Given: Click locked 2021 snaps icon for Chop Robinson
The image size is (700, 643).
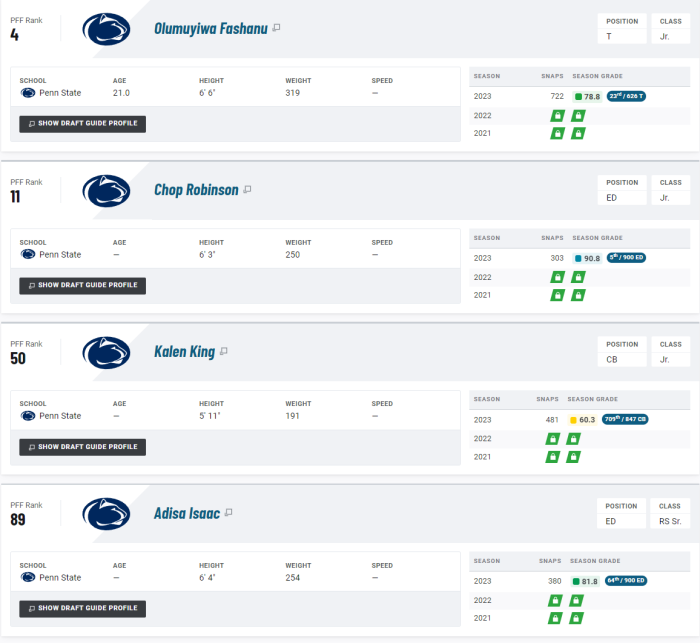Looking at the screenshot, I should (x=557, y=295).
